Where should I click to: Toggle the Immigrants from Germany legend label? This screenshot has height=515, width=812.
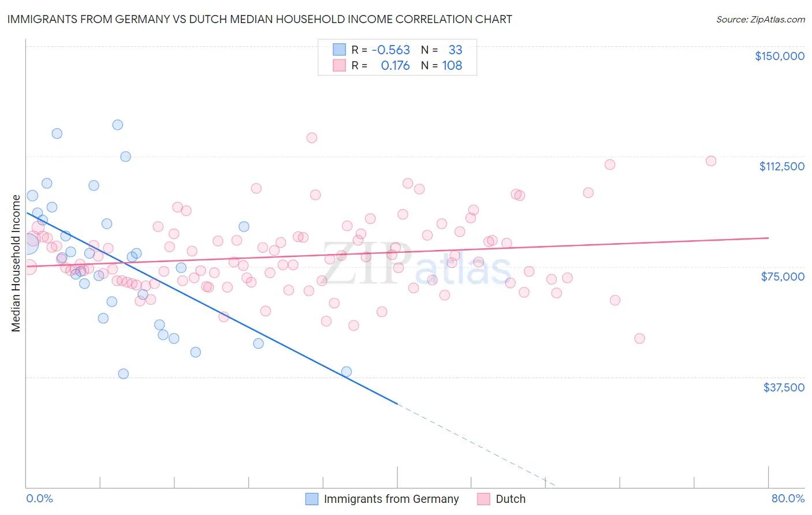coord(391,499)
